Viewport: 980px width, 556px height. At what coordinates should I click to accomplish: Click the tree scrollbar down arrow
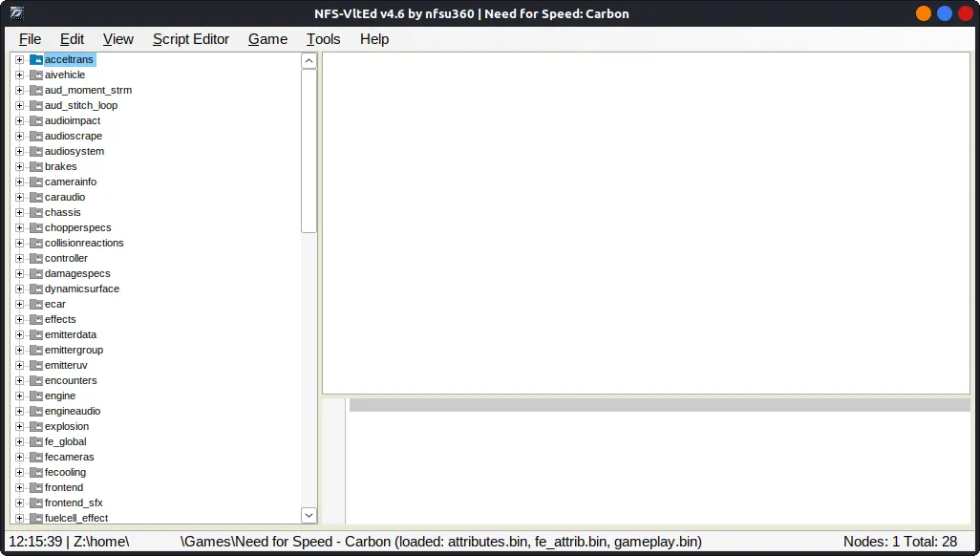click(x=309, y=515)
